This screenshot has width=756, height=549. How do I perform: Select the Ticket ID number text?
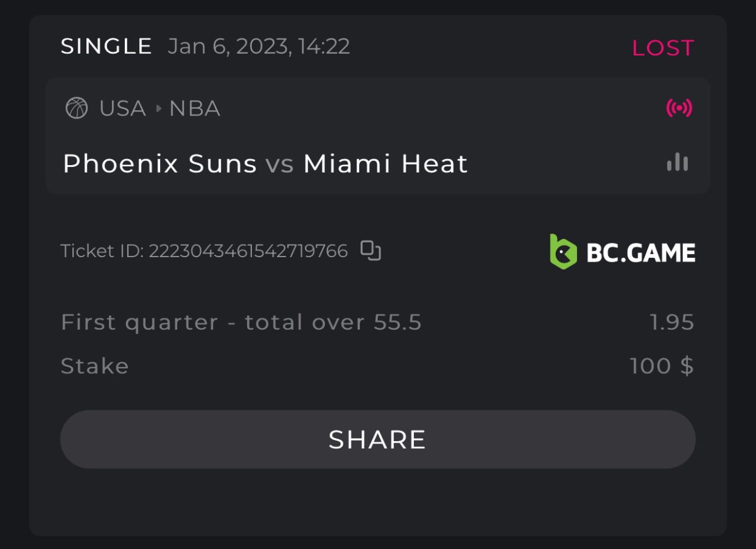pos(248,251)
